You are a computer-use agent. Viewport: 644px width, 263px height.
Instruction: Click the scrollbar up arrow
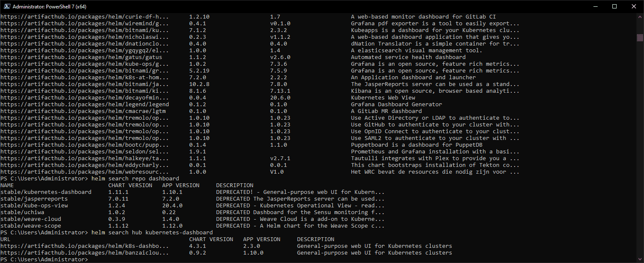click(x=640, y=16)
